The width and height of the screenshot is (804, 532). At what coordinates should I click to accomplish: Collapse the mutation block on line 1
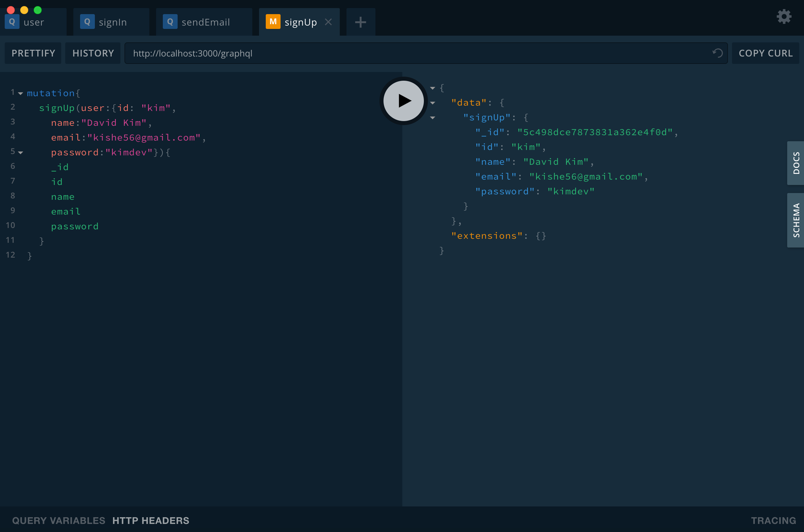click(20, 94)
